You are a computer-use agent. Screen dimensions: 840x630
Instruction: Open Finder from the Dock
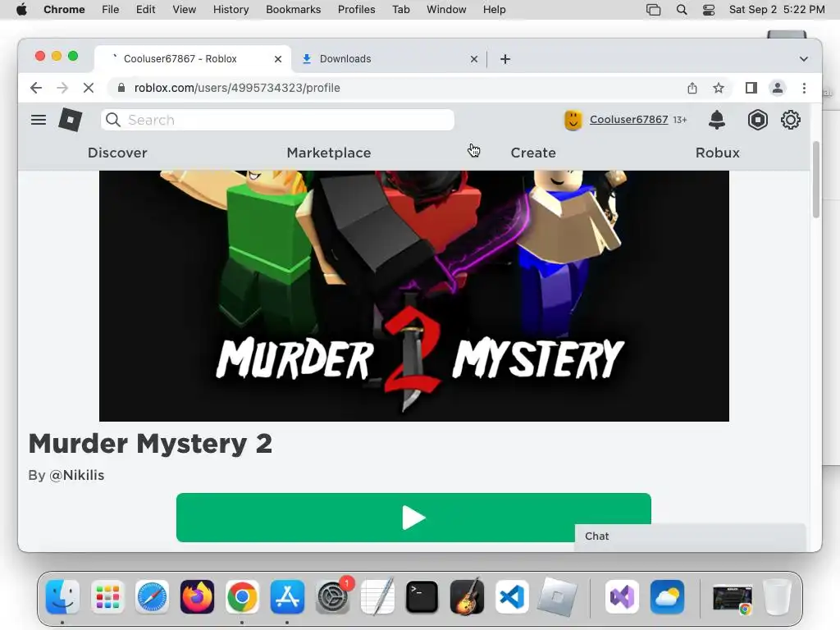click(62, 597)
